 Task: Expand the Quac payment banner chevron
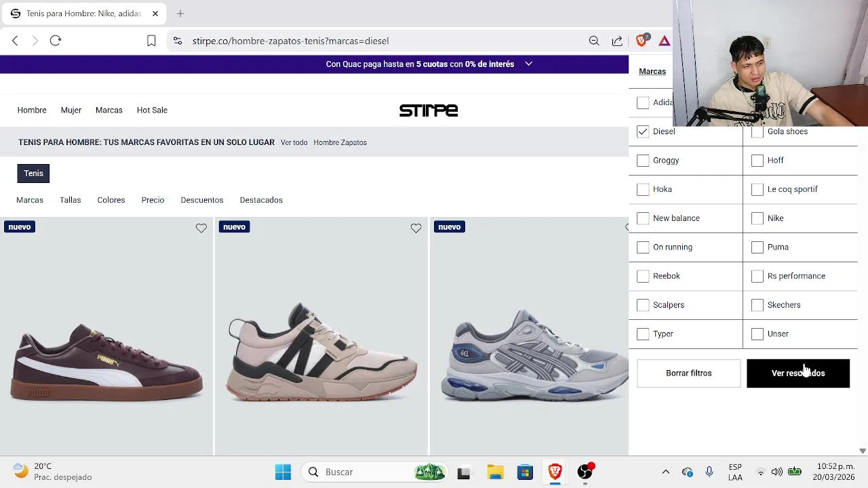(528, 64)
